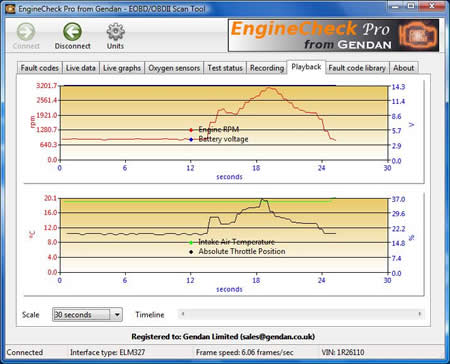Switch to the Recording tab
Screen dimensions: 450x364
point(267,68)
